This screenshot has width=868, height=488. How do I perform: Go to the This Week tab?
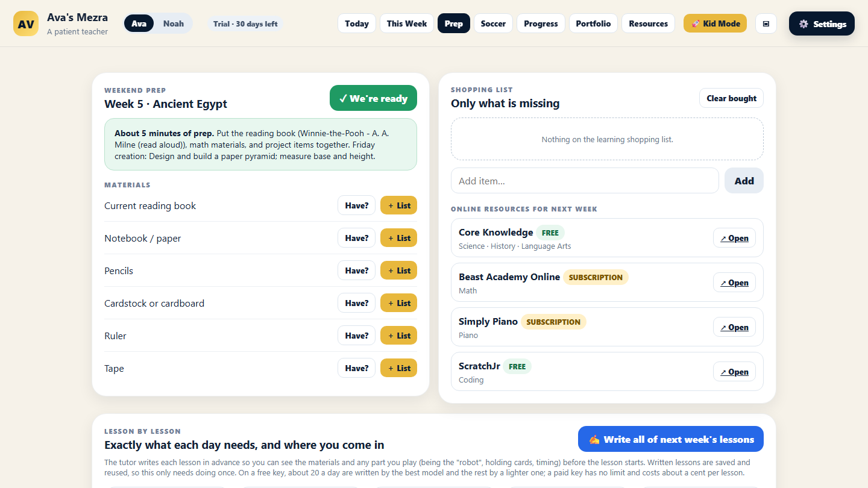(x=407, y=23)
